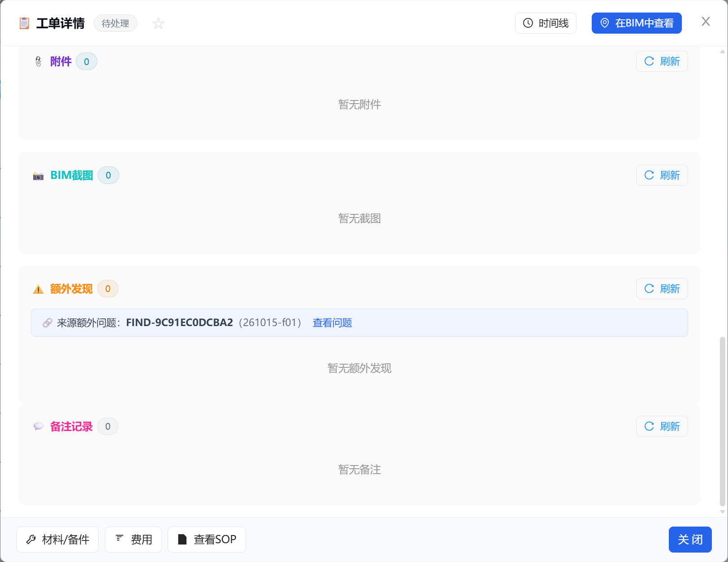Click the 待处理 status tag

[x=115, y=23]
